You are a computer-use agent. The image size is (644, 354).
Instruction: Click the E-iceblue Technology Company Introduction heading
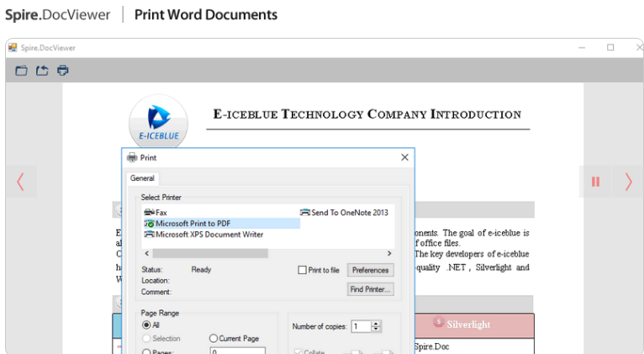[x=367, y=114]
